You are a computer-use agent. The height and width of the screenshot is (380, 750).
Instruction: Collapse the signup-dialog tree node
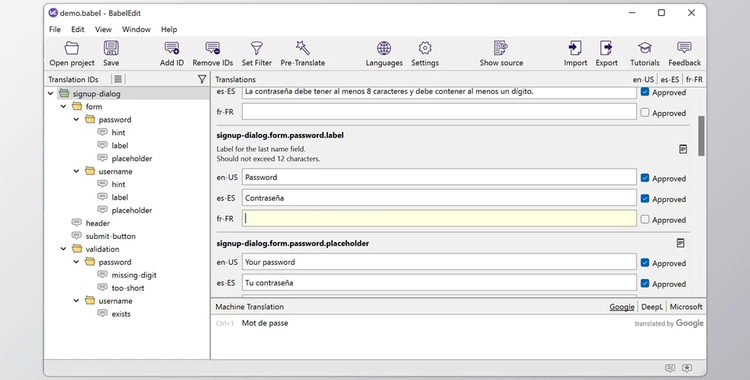[51, 93]
